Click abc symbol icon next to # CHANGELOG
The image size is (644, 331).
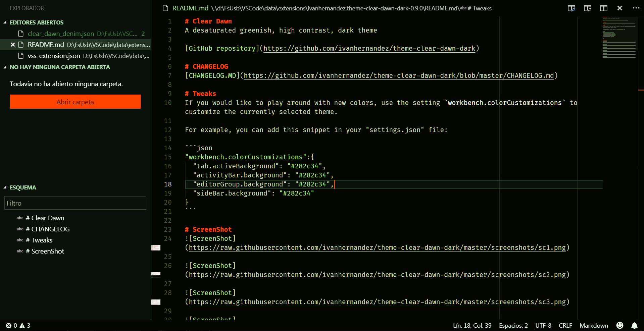[x=20, y=229]
